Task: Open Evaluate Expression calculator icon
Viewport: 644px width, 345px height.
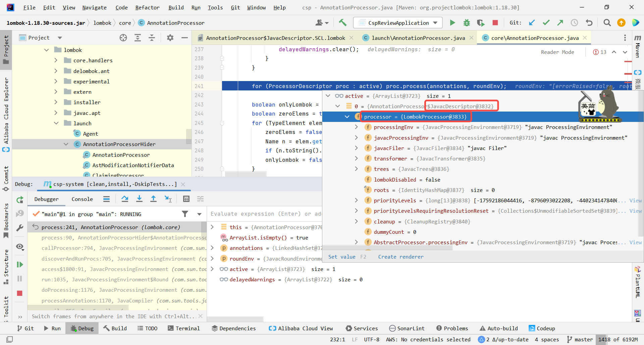Action: 186,199
